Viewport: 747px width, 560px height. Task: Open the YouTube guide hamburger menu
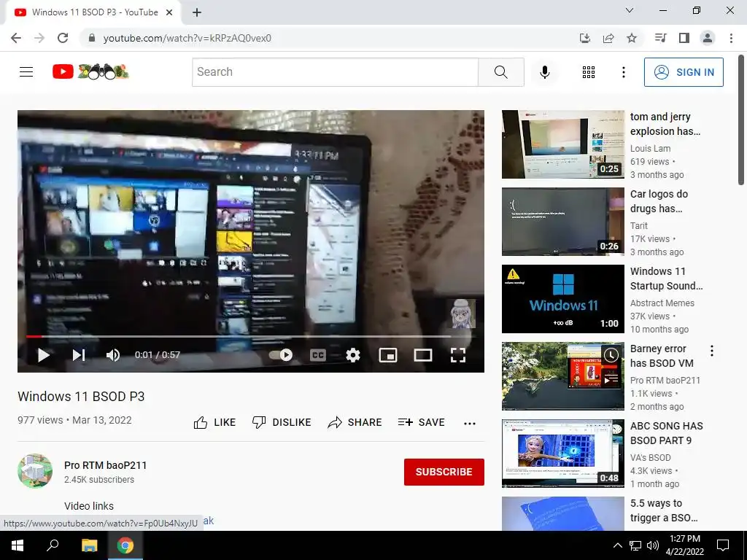(26, 72)
